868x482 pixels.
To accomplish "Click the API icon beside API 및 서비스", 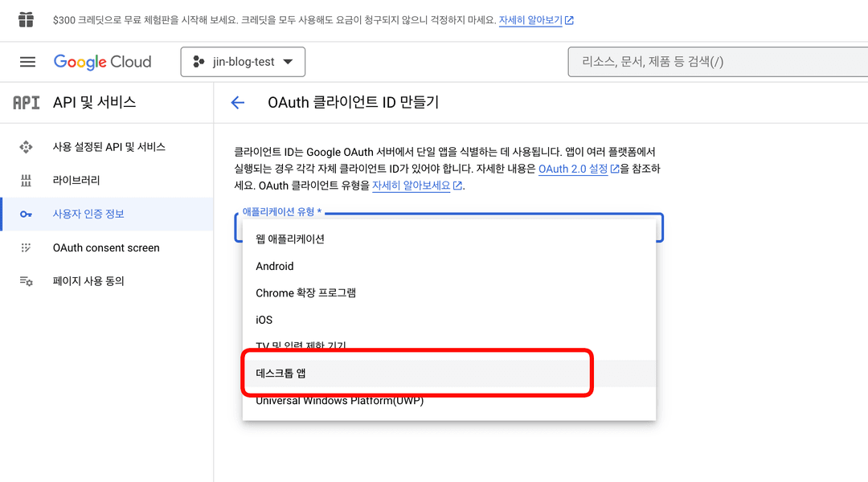I will 26,102.
